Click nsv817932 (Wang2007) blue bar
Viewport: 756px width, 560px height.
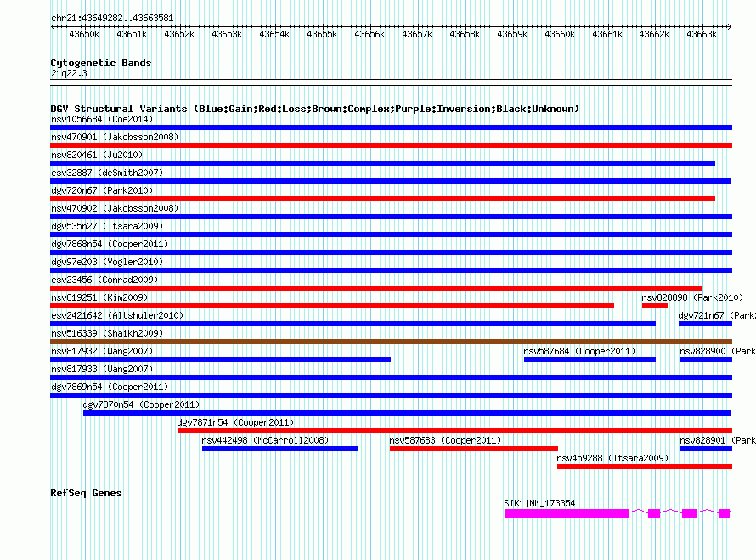pyautogui.click(x=220, y=359)
